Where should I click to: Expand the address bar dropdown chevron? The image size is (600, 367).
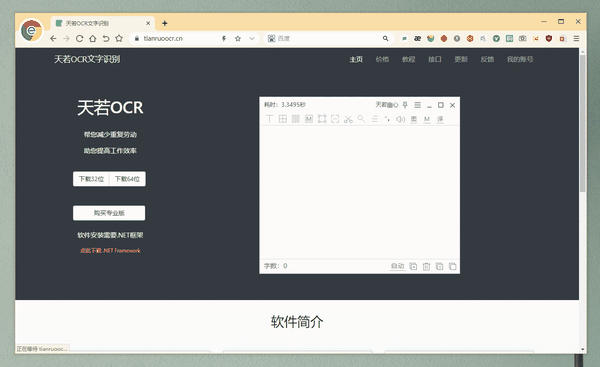(x=252, y=39)
